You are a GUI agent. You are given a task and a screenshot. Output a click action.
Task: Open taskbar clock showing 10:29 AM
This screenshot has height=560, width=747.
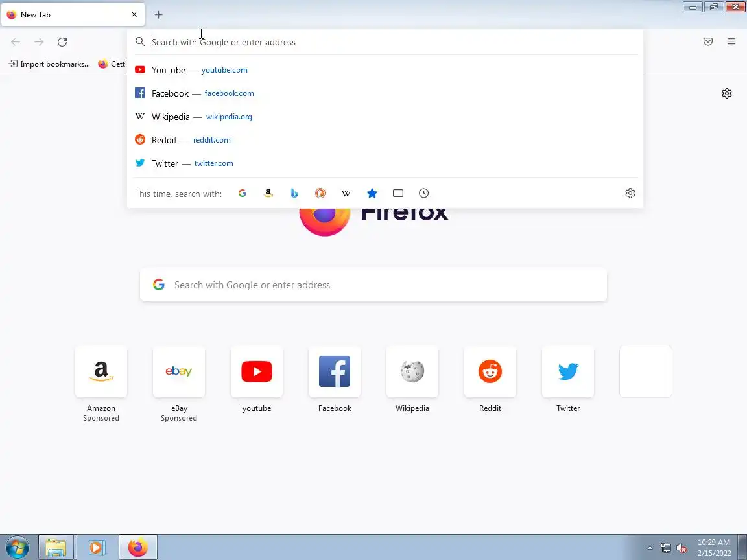tap(714, 548)
